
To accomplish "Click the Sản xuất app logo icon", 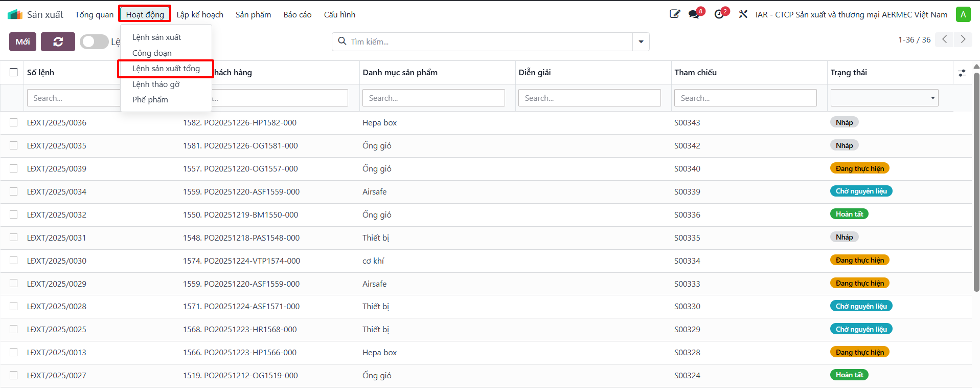I will pos(15,14).
